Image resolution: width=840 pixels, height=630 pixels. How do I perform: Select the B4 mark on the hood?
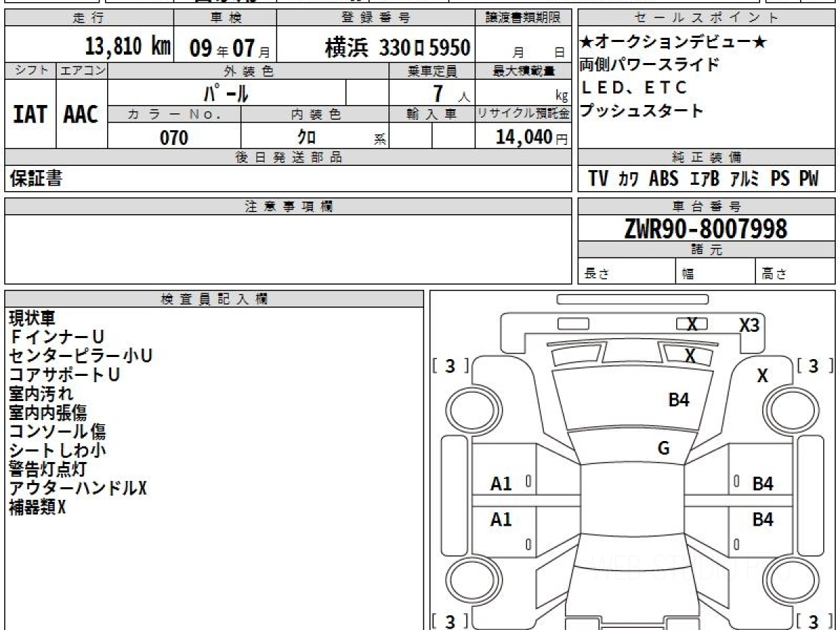[x=679, y=400]
